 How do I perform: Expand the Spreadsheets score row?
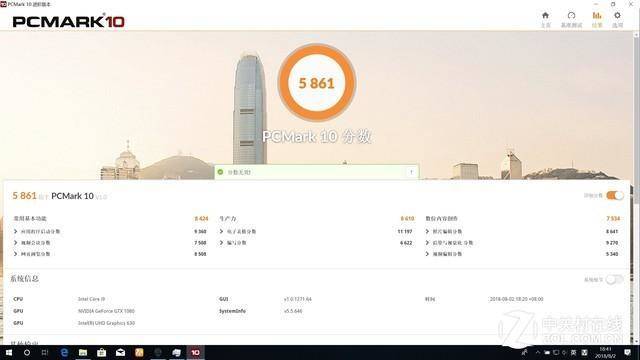point(316,231)
